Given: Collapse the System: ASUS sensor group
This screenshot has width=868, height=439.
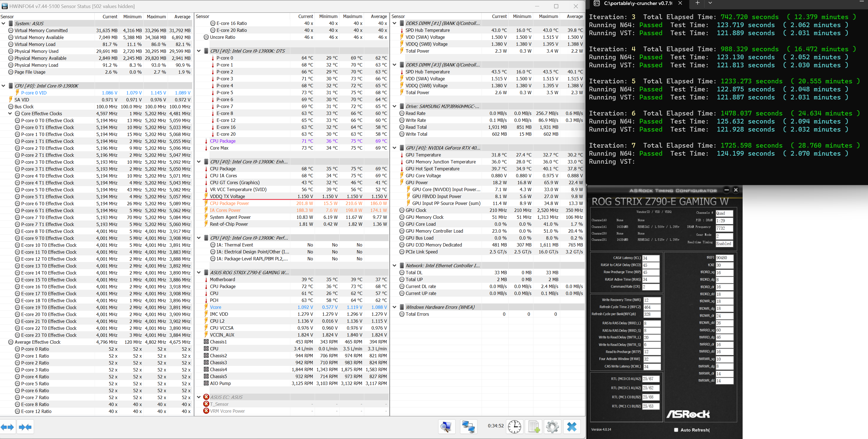Looking at the screenshot, I should pyautogui.click(x=3, y=24).
